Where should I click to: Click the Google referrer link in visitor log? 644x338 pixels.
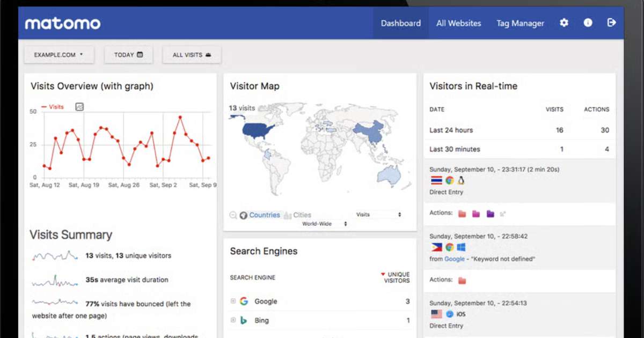tap(455, 259)
